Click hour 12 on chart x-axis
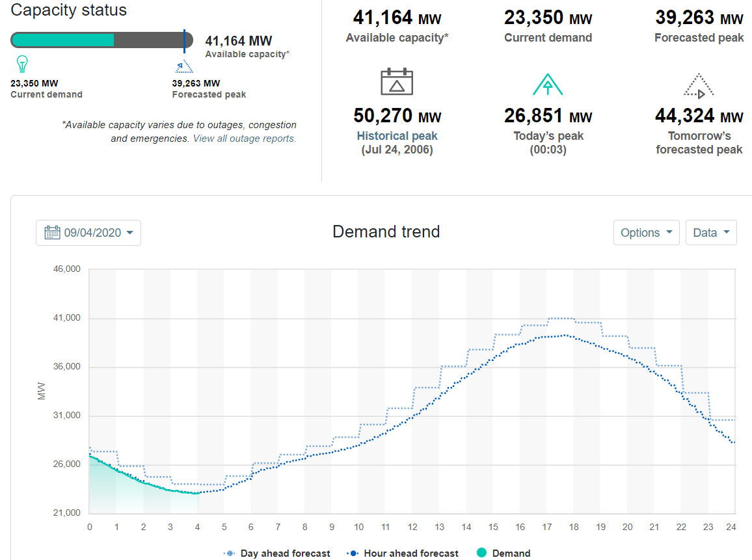 coord(412,527)
